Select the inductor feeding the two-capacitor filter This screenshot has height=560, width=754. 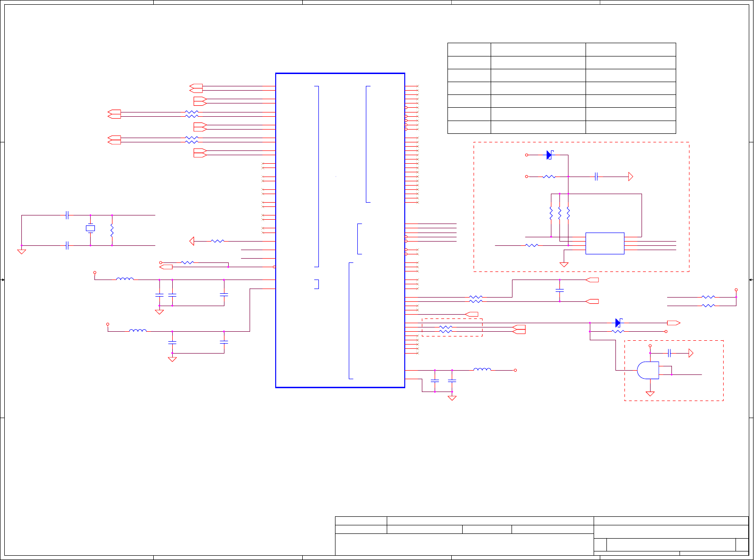click(138, 331)
